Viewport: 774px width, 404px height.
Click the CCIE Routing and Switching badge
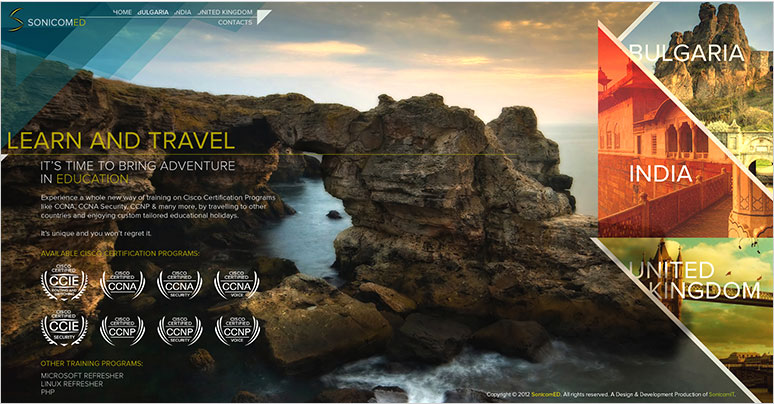64,283
